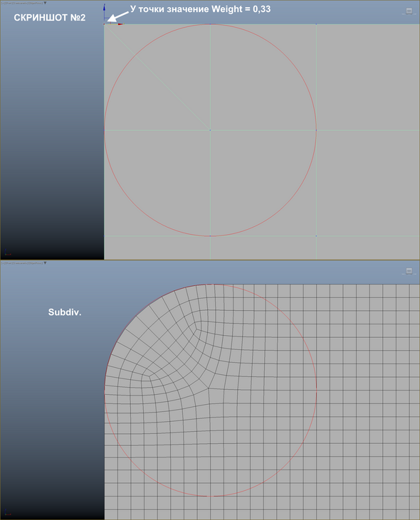Click the ViewCube in the upper viewport
The image size is (420, 520).
click(409, 11)
